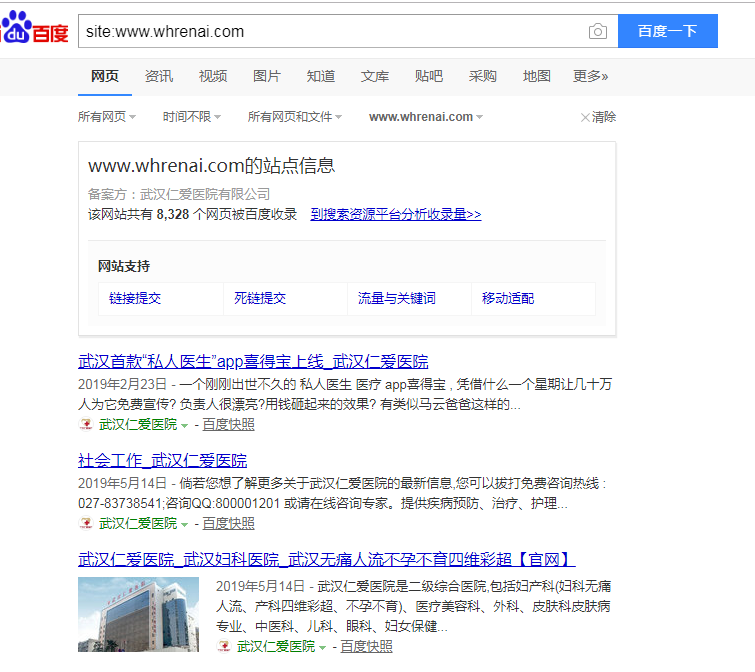Open the 时间不限 time filter
Viewport: 755px width, 672px height.
(x=192, y=117)
